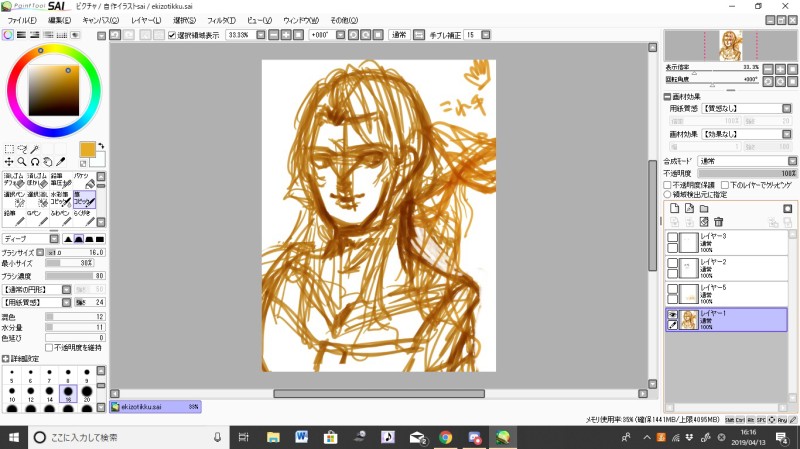Viewport: 800px width, 449px height.
Task: Pick brush size preset 20
Action: [87, 392]
